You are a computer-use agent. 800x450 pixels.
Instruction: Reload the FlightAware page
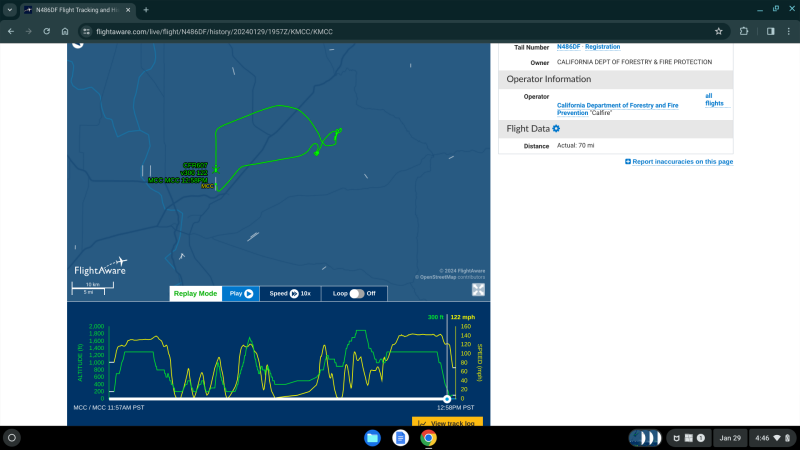click(46, 32)
